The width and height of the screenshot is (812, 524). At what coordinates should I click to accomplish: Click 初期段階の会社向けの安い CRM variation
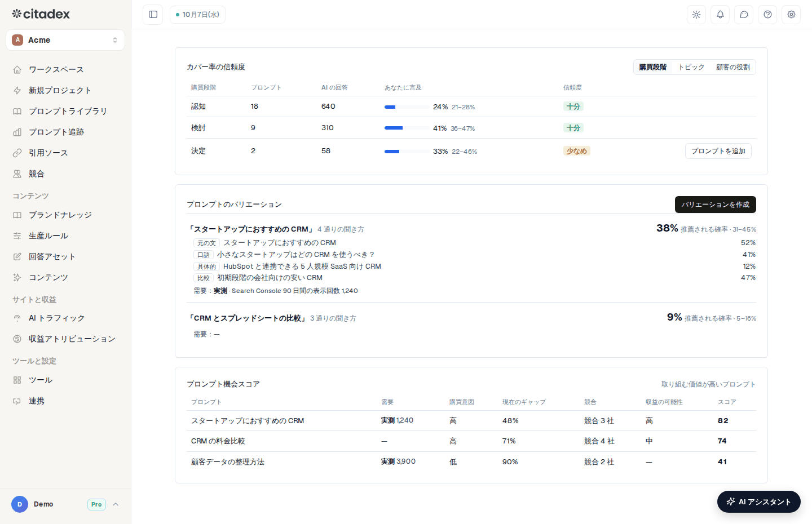coord(270,278)
